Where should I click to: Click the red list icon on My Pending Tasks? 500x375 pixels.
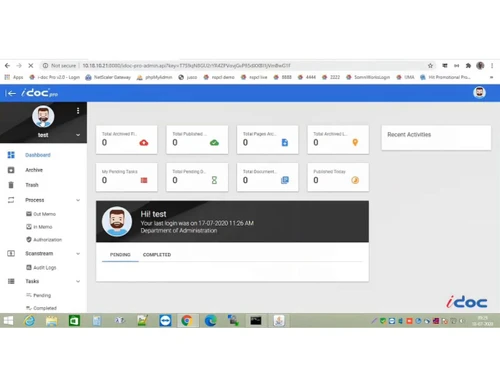pyautogui.click(x=144, y=180)
